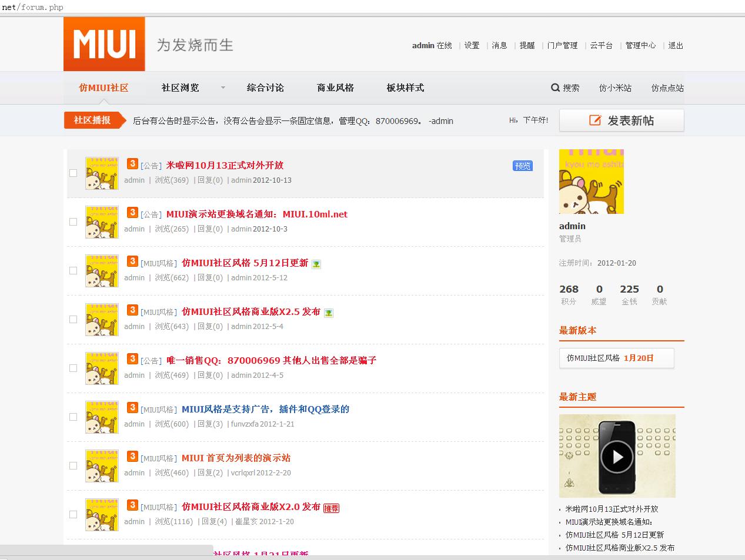This screenshot has height=560, width=745.
Task: Open 提醒 in top bar
Action: 527,45
